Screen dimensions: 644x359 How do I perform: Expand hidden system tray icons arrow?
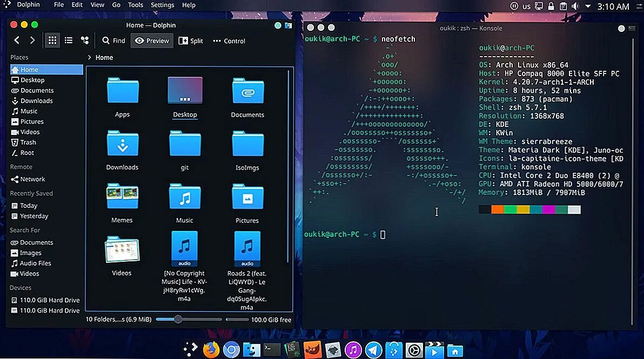(x=588, y=6)
